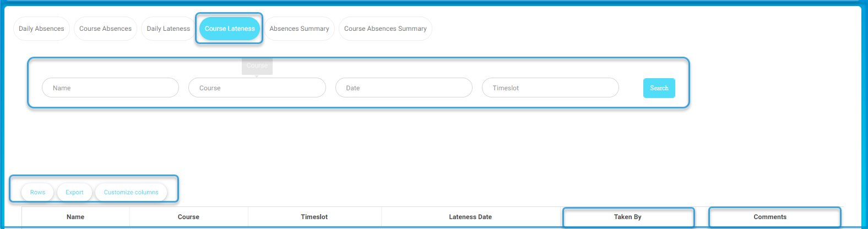Sort by Lateness Date column header
The height and width of the screenshot is (229, 868).
click(x=470, y=217)
